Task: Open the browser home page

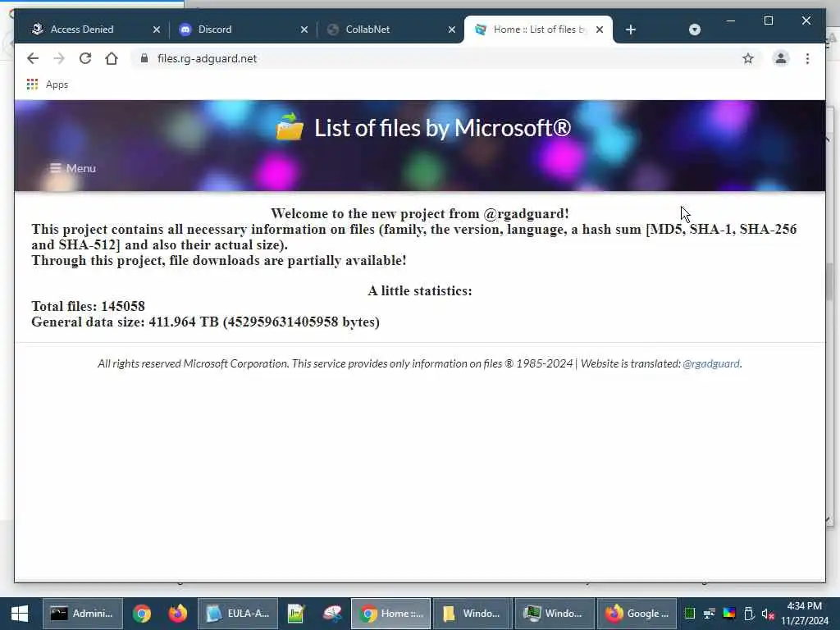Action: tap(112, 58)
